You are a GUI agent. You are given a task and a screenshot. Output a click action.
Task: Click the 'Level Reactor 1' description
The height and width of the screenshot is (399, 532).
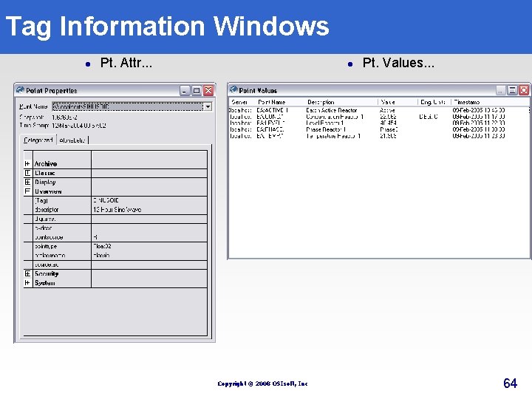[x=324, y=123]
